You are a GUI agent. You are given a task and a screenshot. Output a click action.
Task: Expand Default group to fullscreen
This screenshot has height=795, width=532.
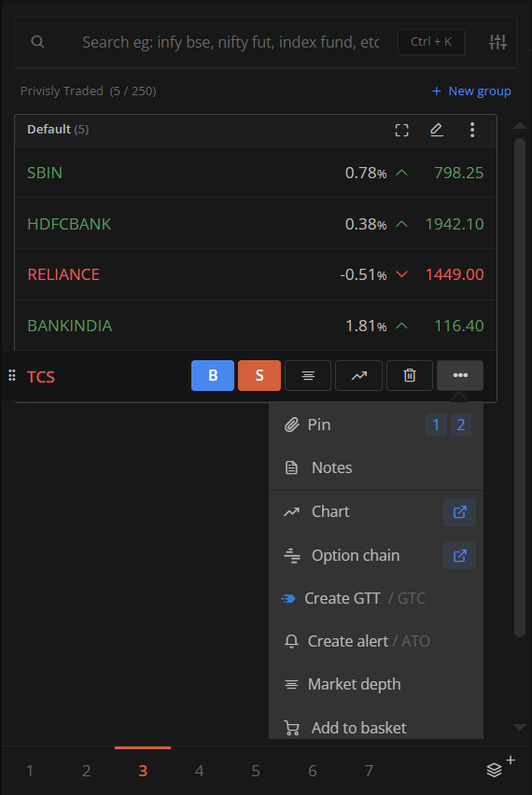click(x=401, y=130)
